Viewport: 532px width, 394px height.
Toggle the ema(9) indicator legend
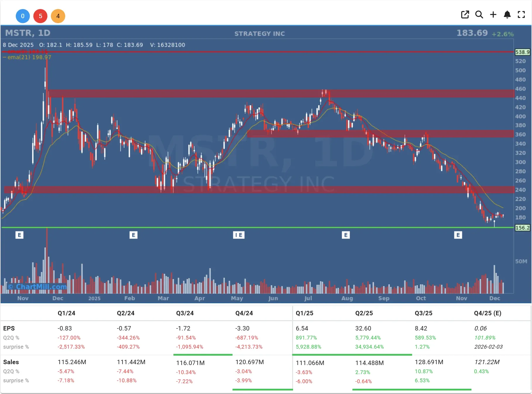pos(26,51)
